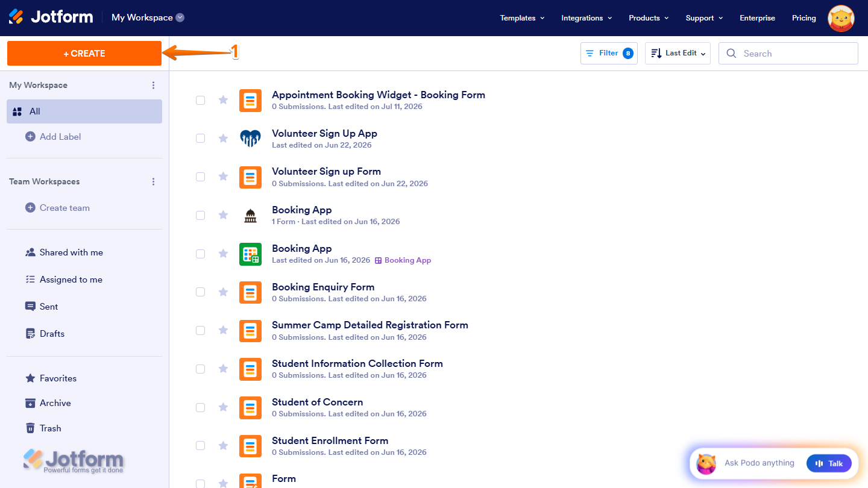Open the Support dropdown menu
868x488 pixels.
pos(704,18)
